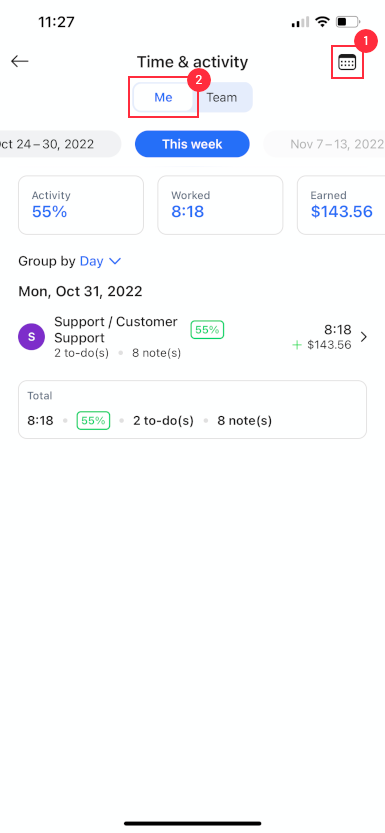Tap the 55% badge in Total card

(93, 421)
